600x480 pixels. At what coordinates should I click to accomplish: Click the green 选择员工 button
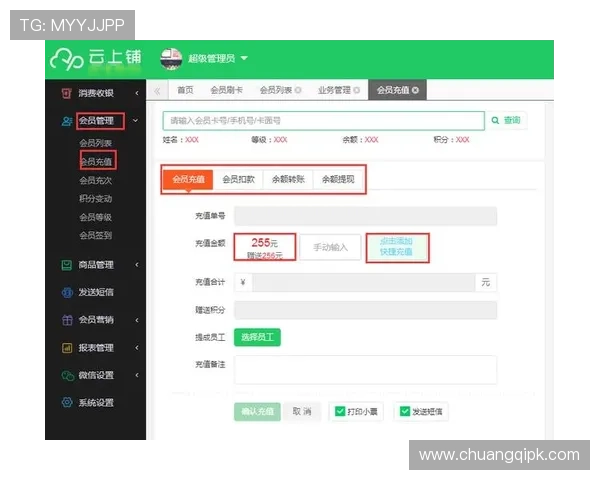pyautogui.click(x=257, y=337)
